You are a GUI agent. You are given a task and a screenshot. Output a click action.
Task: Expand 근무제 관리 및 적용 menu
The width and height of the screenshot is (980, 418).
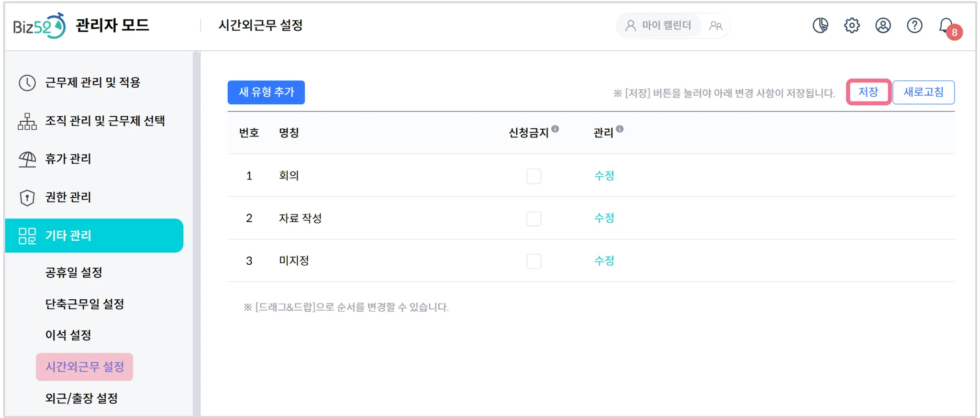coord(92,82)
